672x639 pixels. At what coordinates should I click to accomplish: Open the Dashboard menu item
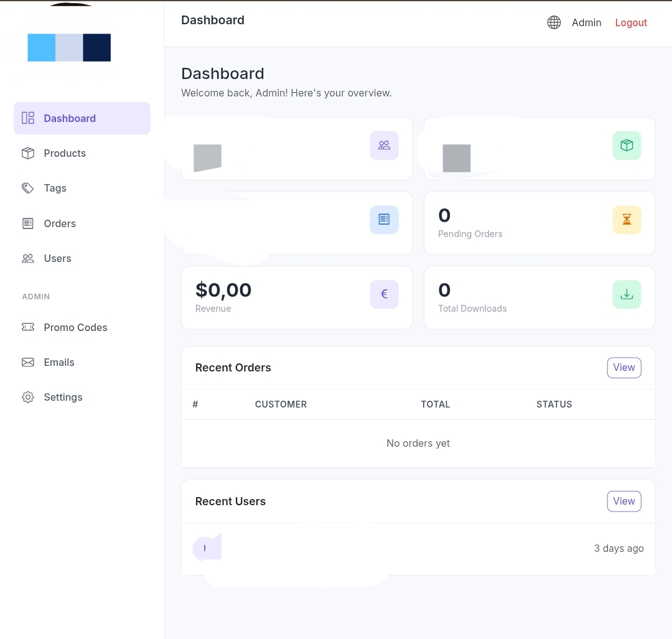coord(82,118)
